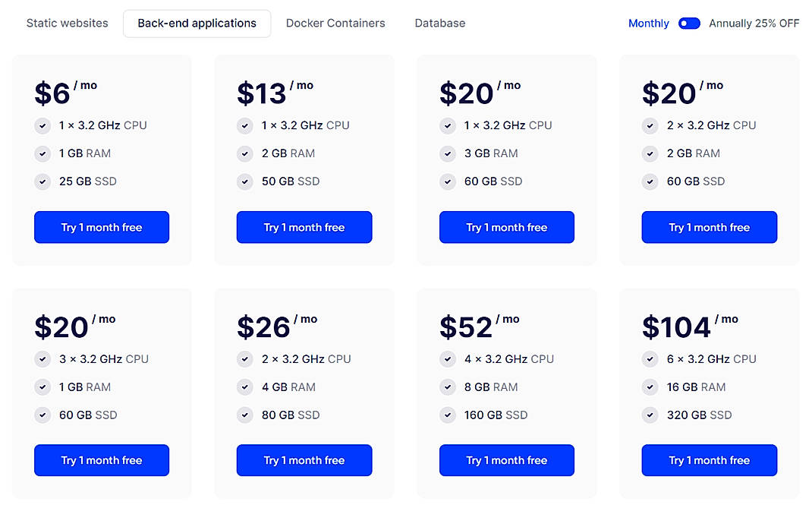This screenshot has width=812, height=508.
Task: Click the checkmark beside 50 GB SSD in the $13 plan
Action: tap(245, 181)
